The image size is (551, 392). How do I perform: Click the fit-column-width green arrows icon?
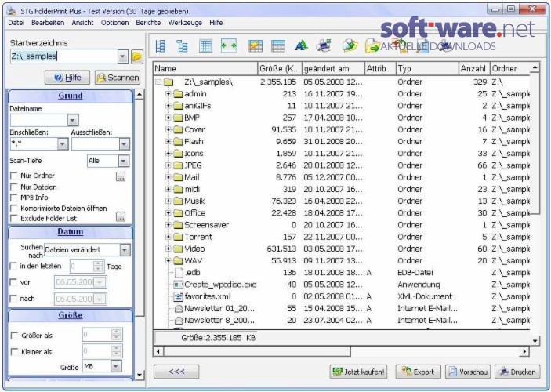(x=229, y=45)
